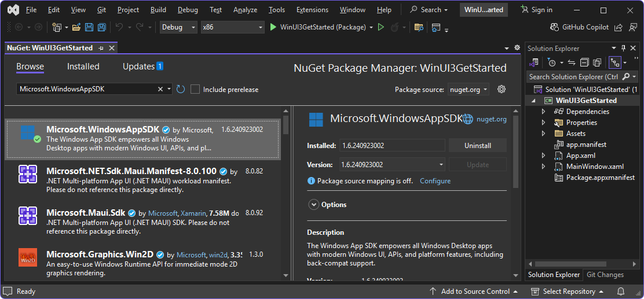
Task: Open the Build menu
Action: coord(159,10)
